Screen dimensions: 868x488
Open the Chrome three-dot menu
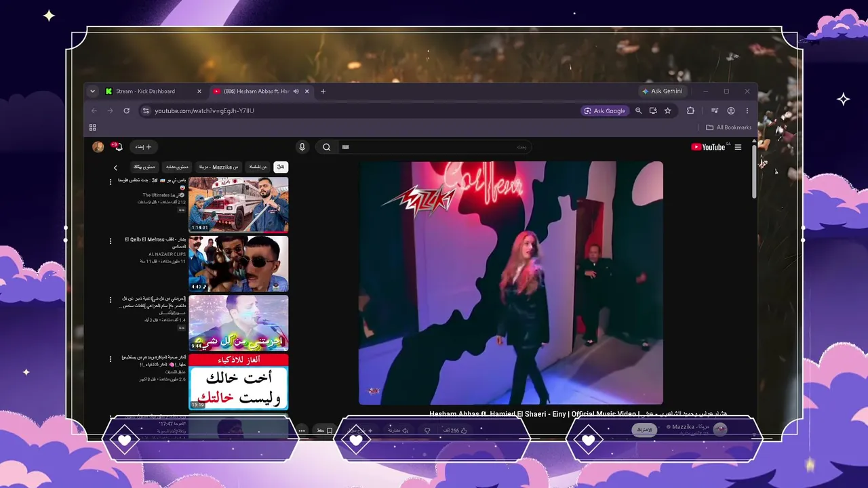pos(747,110)
